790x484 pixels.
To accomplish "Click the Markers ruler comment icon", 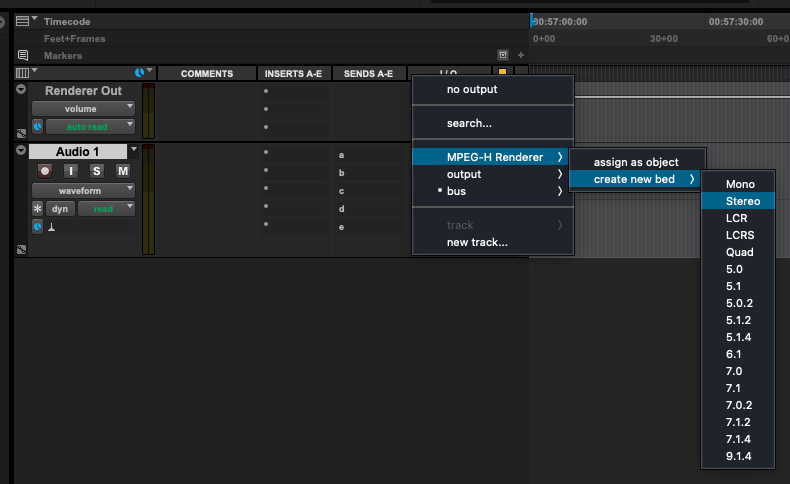I will pyautogui.click(x=23, y=55).
